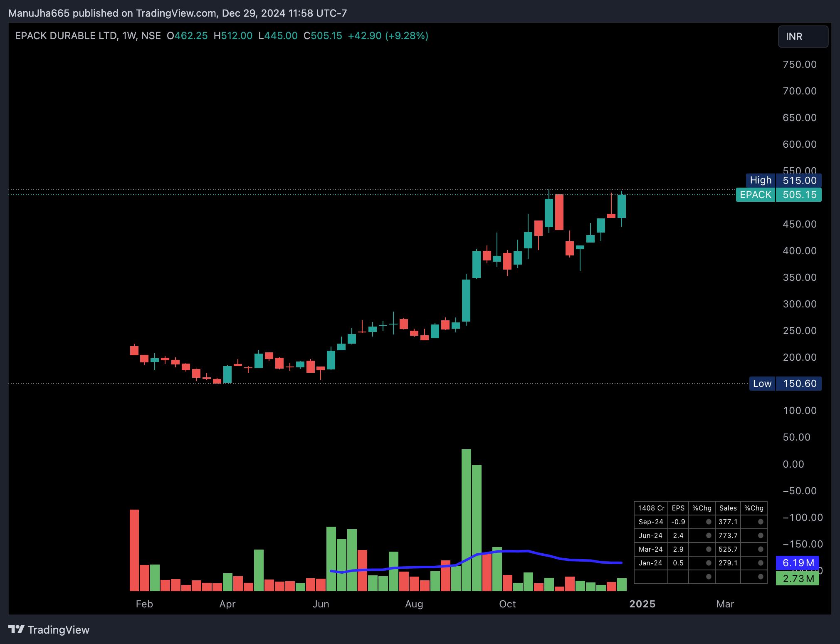The height and width of the screenshot is (644, 840).
Task: Click the tallest green volume bar
Action: tap(466, 520)
